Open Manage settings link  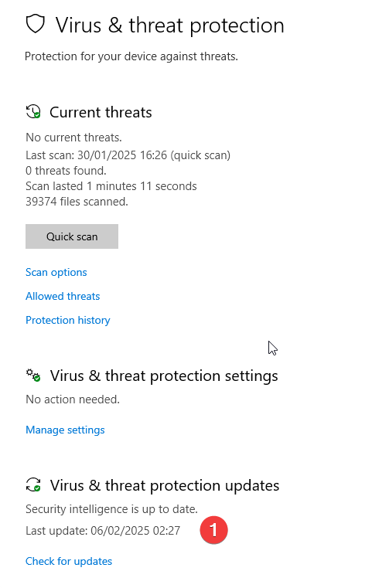coord(65,430)
